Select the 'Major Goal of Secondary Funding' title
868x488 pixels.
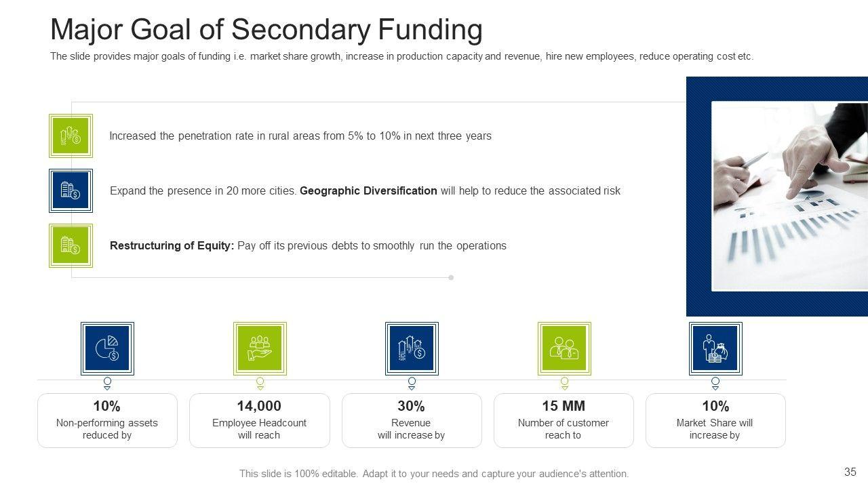click(267, 30)
